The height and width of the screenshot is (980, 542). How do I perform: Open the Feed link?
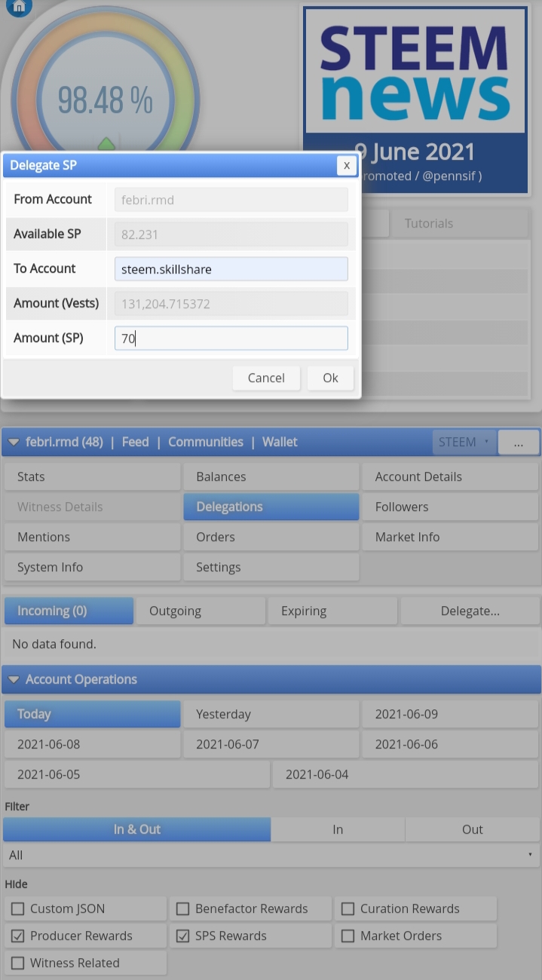(136, 442)
